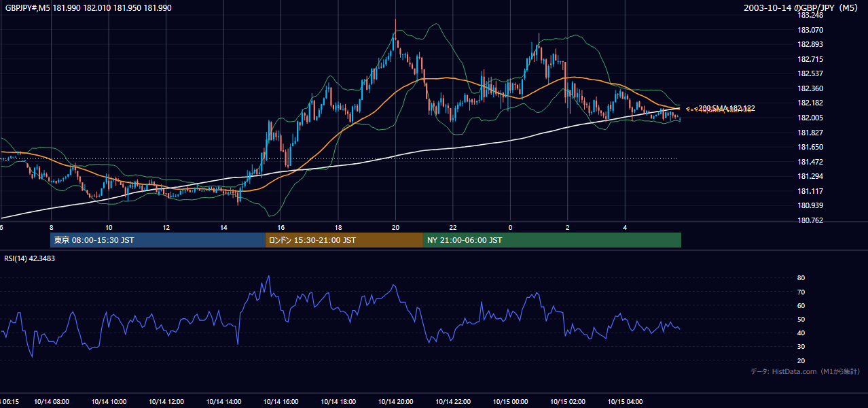This screenshot has width=868, height=408.
Task: Click hour tick 14 under the price chart
Action: click(223, 227)
